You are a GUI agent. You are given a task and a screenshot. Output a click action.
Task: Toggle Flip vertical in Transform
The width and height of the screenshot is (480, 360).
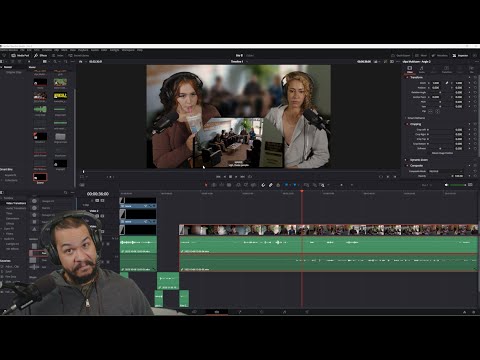(437, 111)
